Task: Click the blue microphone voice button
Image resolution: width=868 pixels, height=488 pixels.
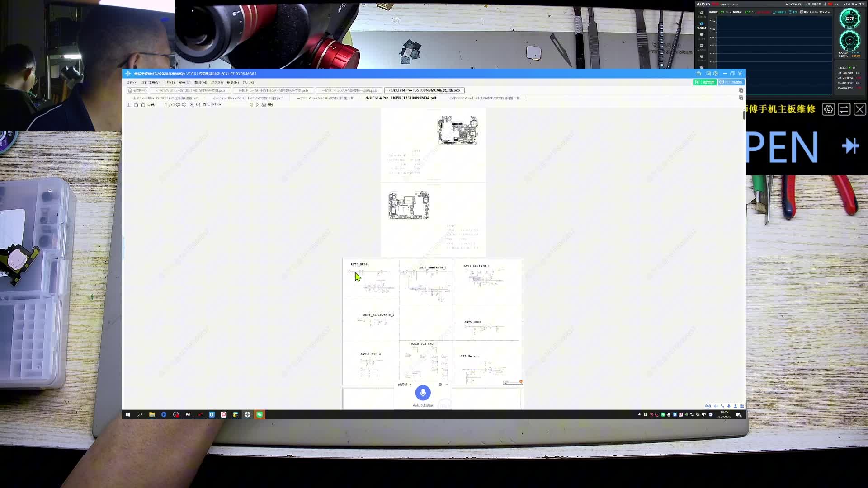Action: (x=423, y=393)
